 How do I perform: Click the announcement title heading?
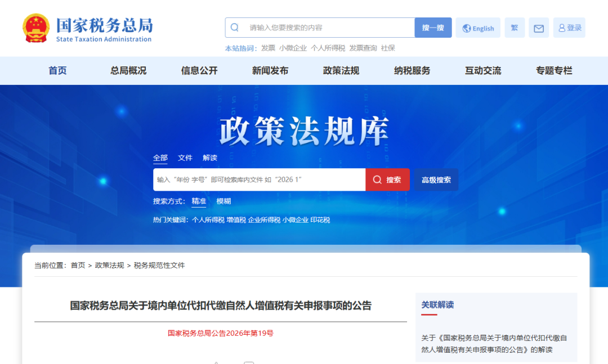pos(221,305)
